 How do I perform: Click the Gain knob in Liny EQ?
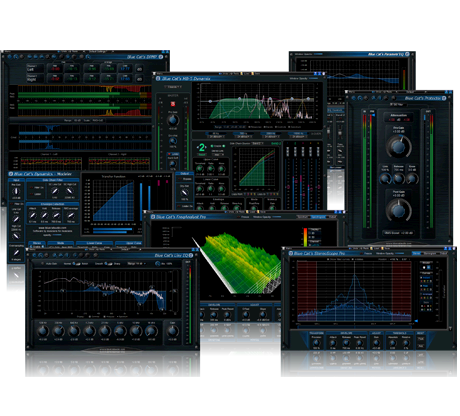172,331
